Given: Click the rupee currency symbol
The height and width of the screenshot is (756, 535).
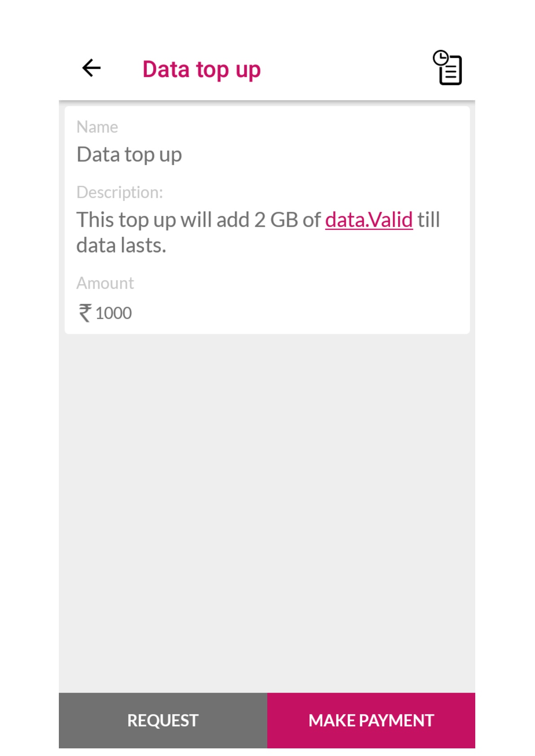Looking at the screenshot, I should 84,313.
